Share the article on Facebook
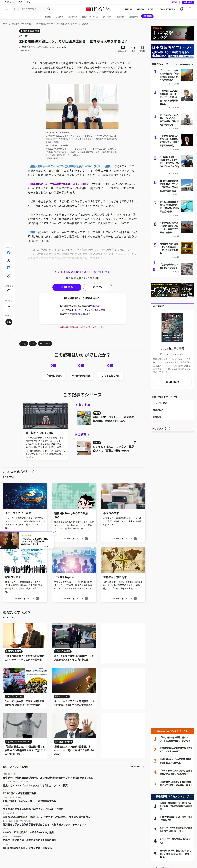This screenshot has width=197, height=868. (x=9, y=252)
